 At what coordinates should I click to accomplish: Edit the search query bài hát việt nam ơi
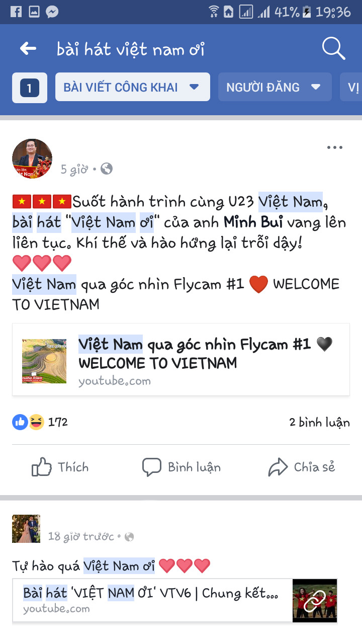(x=131, y=49)
